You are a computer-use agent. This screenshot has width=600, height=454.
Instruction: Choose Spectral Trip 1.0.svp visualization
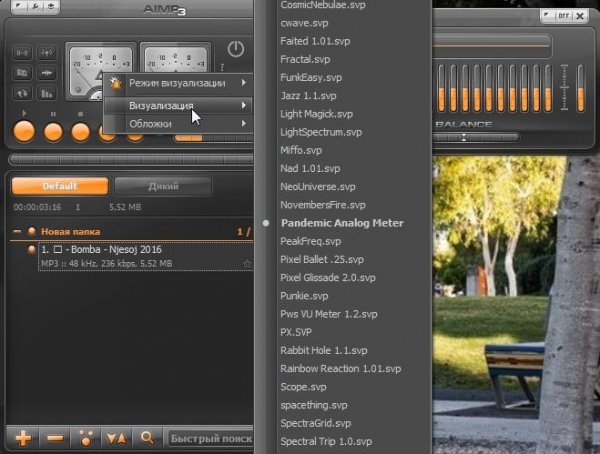[x=326, y=441]
